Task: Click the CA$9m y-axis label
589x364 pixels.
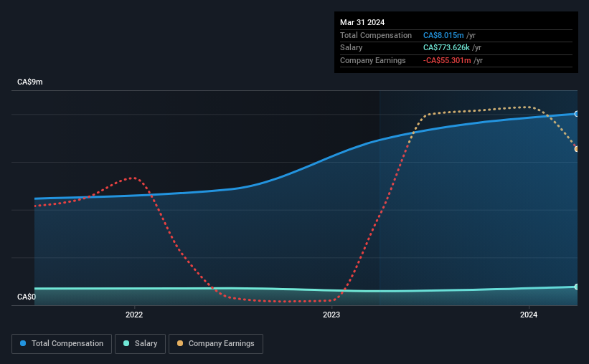Action: coord(29,82)
